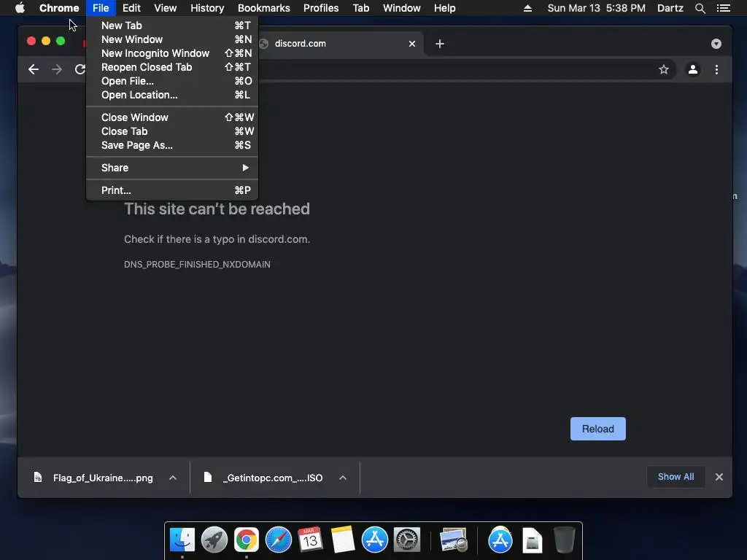
Task: Open Trash in the Dock
Action: tap(564, 540)
